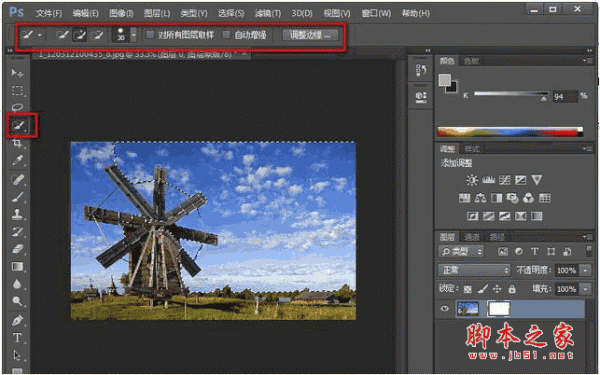This screenshot has height=375, width=600.
Task: Add a Brightness/Contrast adjustment
Action: coord(472,180)
